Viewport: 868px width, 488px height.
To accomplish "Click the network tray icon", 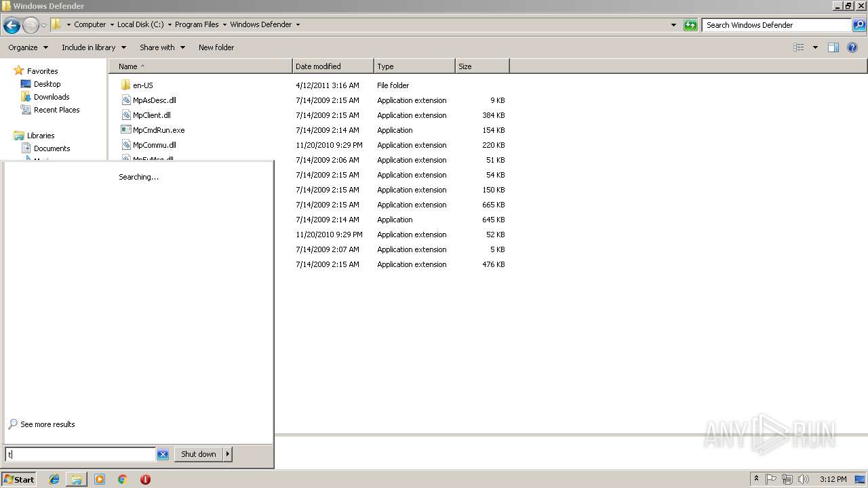I will 787,479.
